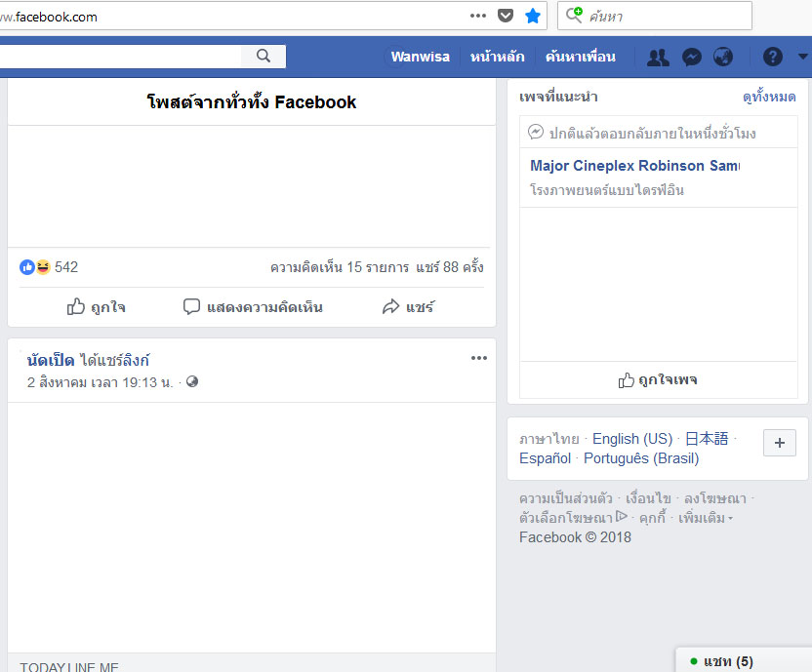Click the Facebook search input box
This screenshot has width=812, height=672.
pos(120,56)
